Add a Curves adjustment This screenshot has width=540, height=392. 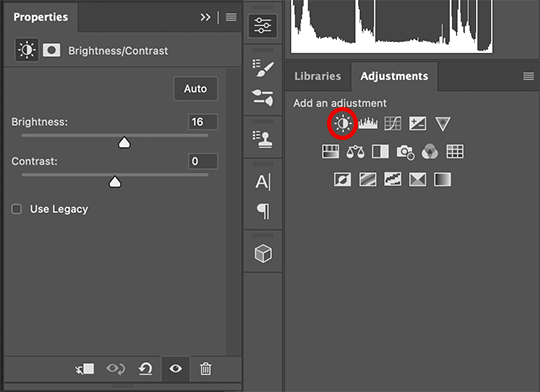point(393,123)
